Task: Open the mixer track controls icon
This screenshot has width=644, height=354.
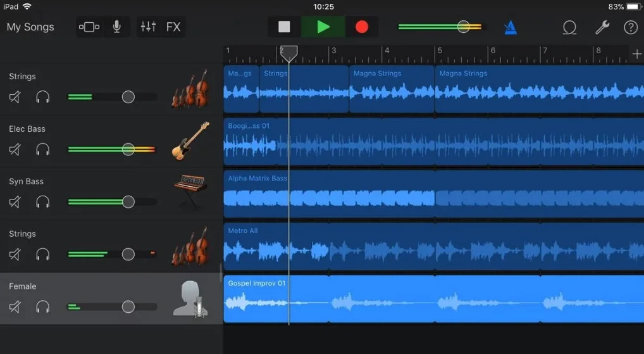Action: point(148,27)
